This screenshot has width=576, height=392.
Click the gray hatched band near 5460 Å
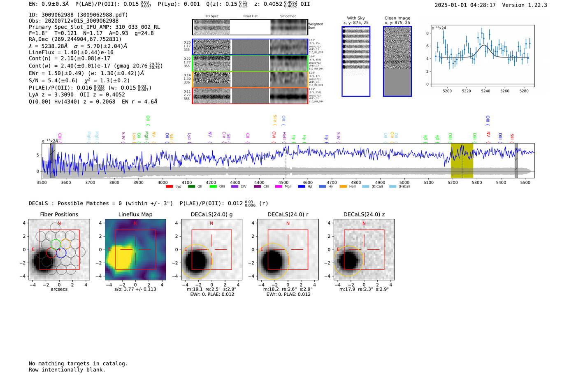point(516,160)
